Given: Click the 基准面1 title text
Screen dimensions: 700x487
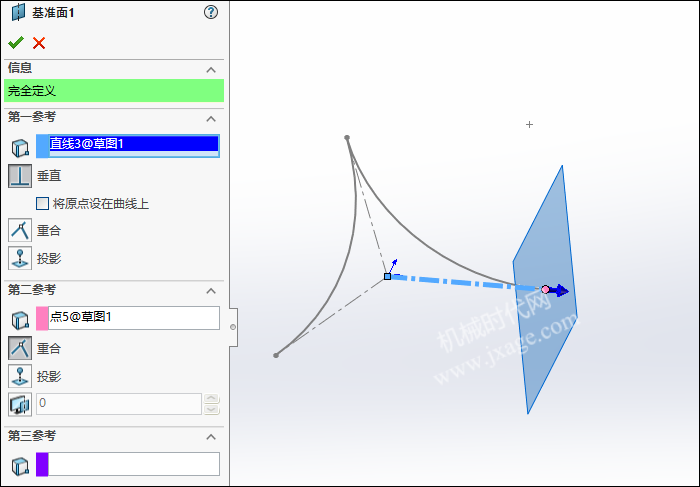Looking at the screenshot, I should 53,12.
